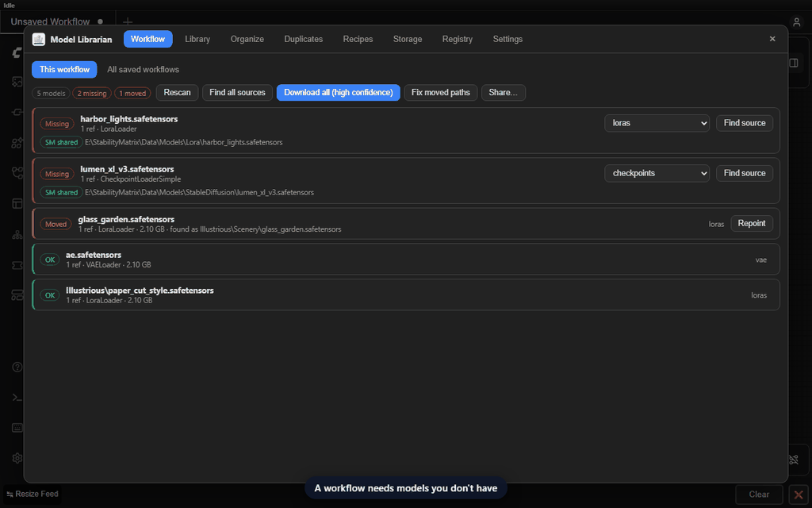This screenshot has width=812, height=508.
Task: Click the stacked panels icon in the sidebar
Action: click(17, 295)
